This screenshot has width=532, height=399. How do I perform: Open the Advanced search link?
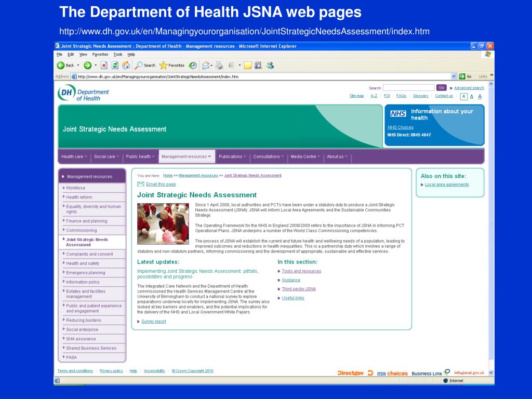(469, 88)
